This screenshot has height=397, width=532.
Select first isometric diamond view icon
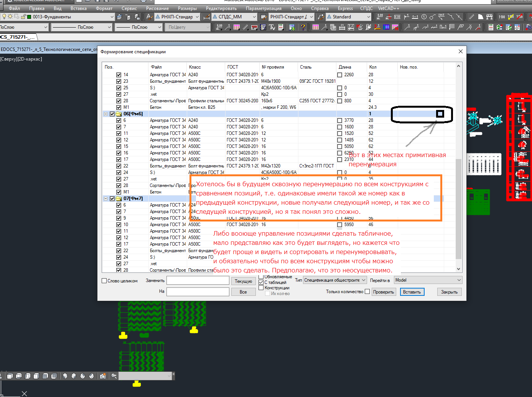coord(65,376)
